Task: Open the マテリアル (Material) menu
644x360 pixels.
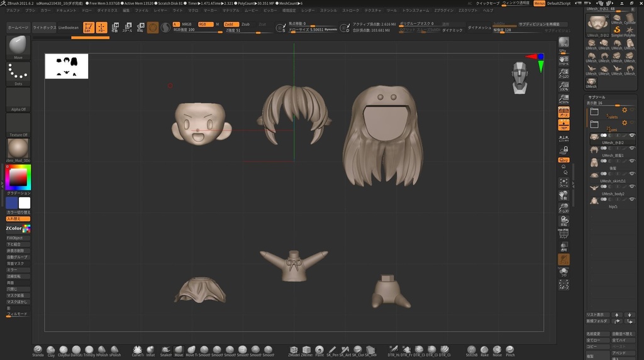Action: (230, 11)
